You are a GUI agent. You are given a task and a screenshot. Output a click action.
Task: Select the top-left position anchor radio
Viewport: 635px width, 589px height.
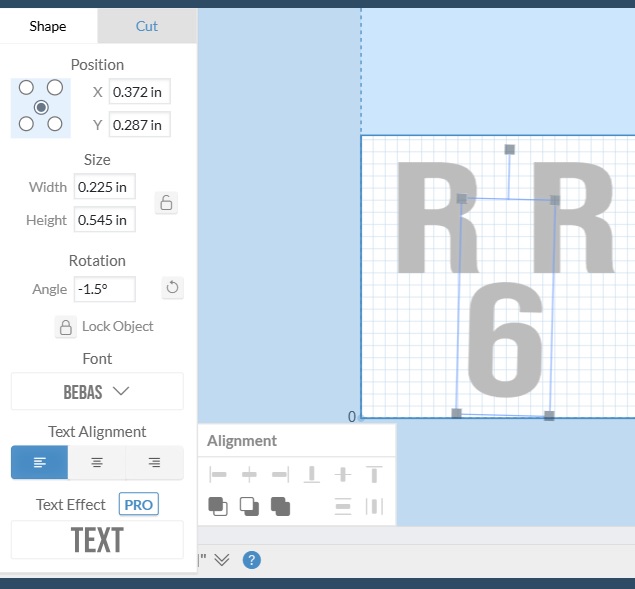(x=27, y=88)
